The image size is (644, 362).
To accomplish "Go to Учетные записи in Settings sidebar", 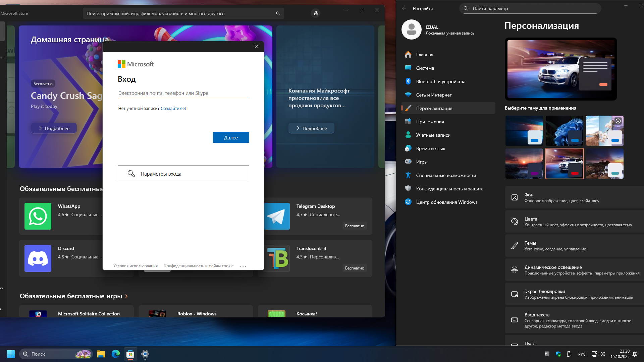I will tap(433, 135).
